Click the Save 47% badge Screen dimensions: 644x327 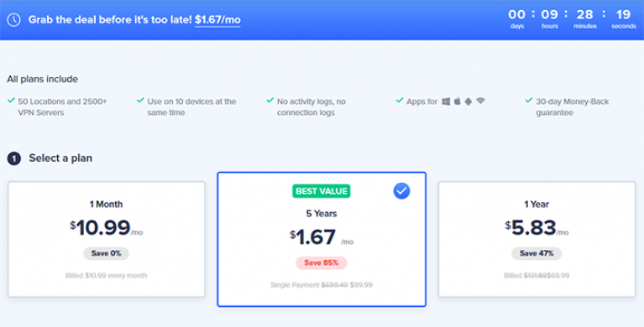[x=537, y=253]
